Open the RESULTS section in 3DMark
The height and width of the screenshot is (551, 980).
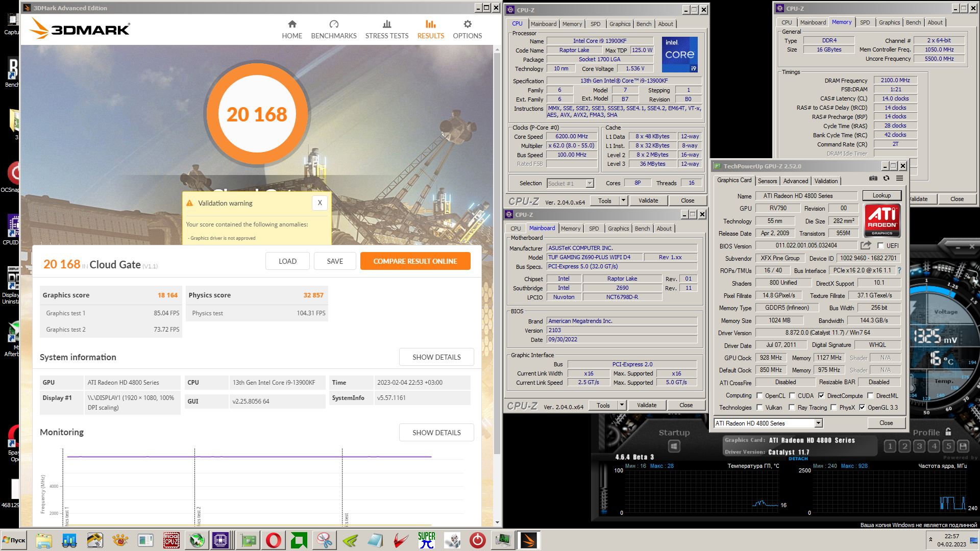431,30
